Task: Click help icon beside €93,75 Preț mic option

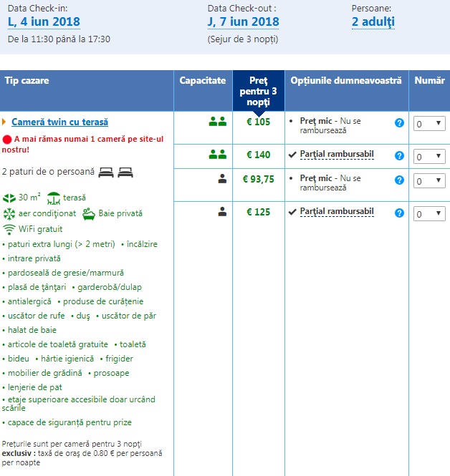Action: point(399,180)
